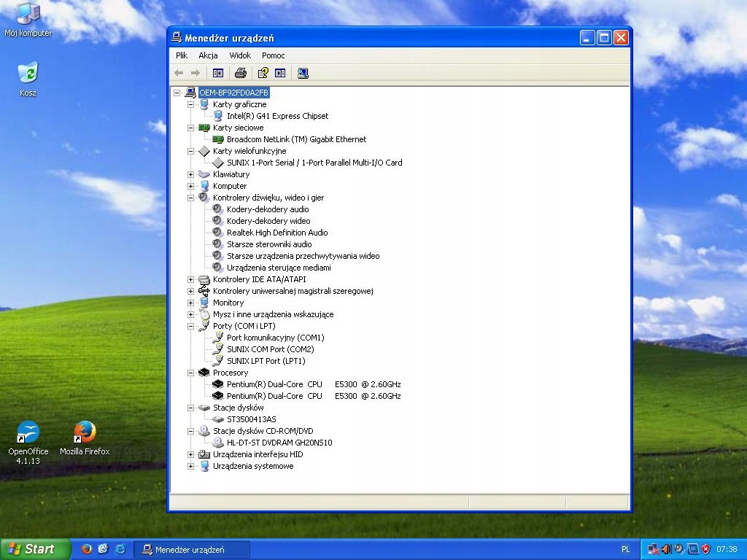Image resolution: width=747 pixels, height=560 pixels.
Task: Click the Properties toolbar icon
Action: coord(263,73)
